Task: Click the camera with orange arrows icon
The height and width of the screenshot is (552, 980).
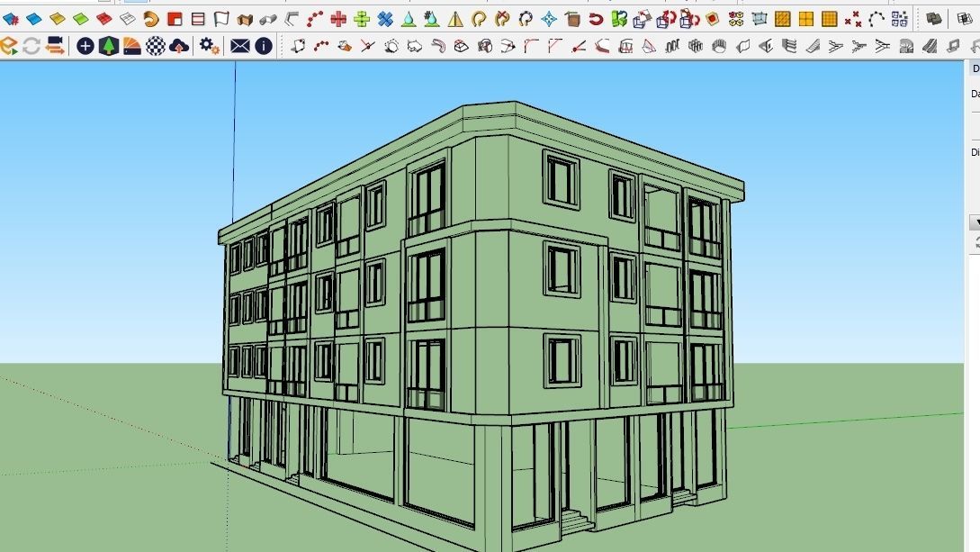Action: [56, 46]
